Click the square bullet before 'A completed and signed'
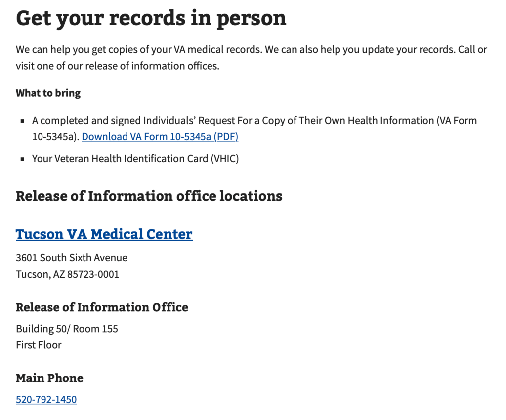506x420 pixels. click(x=22, y=121)
